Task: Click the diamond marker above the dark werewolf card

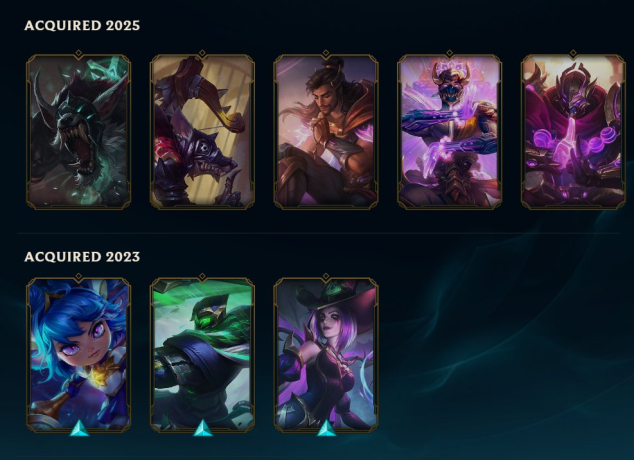Action: 78,53
